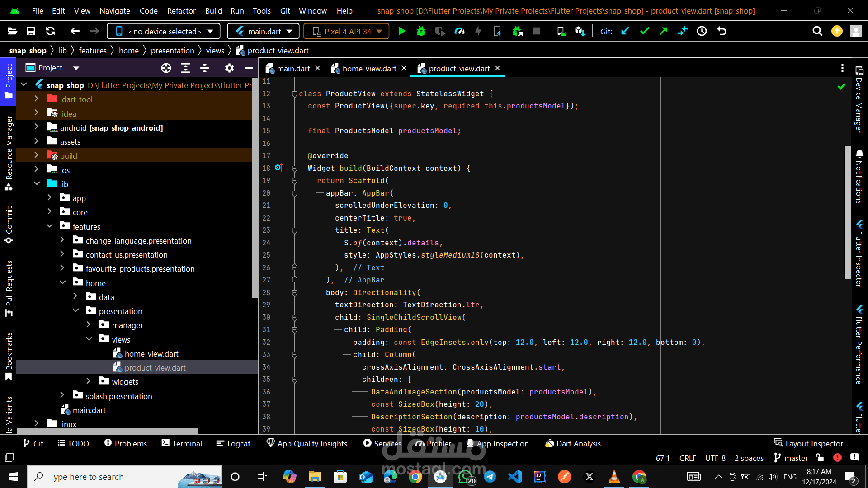Toggle fold marker on ProductView class line
Image resolution: width=868 pixels, height=488 pixels.
coord(294,94)
